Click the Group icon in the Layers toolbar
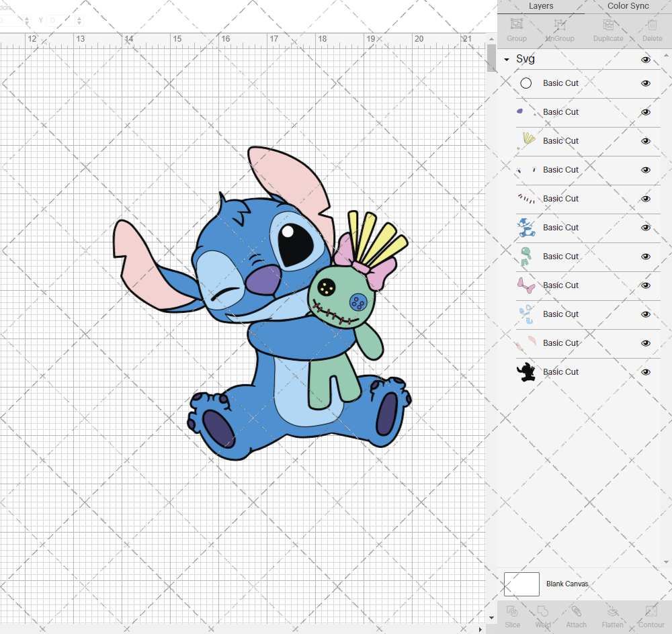This screenshot has width=672, height=634. (516, 24)
